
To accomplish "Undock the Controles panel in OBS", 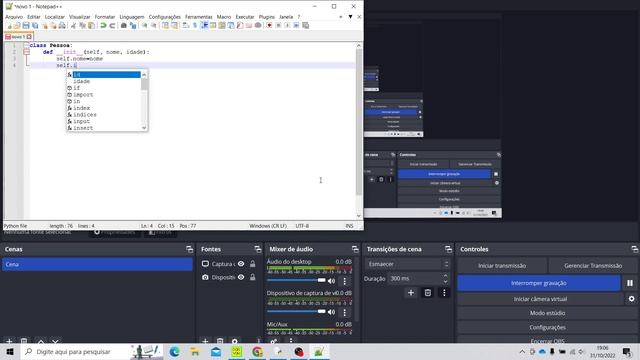I will [x=634, y=249].
